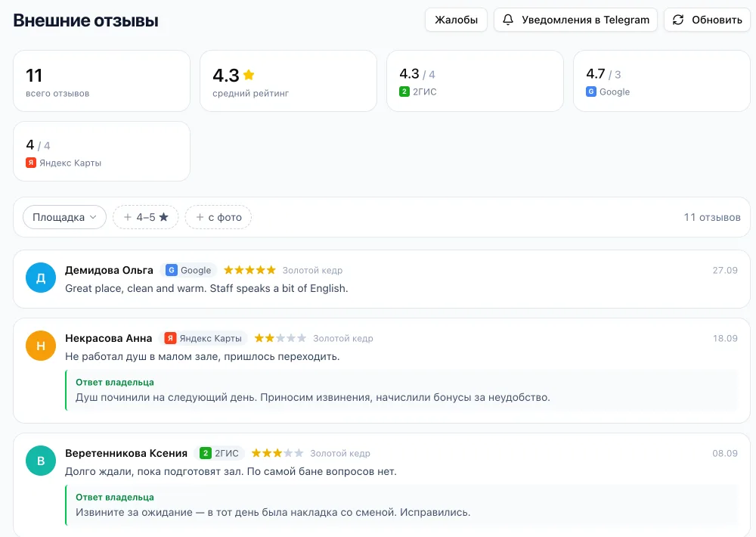Click the green 2ГИС logo in stats card
756x537 pixels.
click(x=404, y=92)
